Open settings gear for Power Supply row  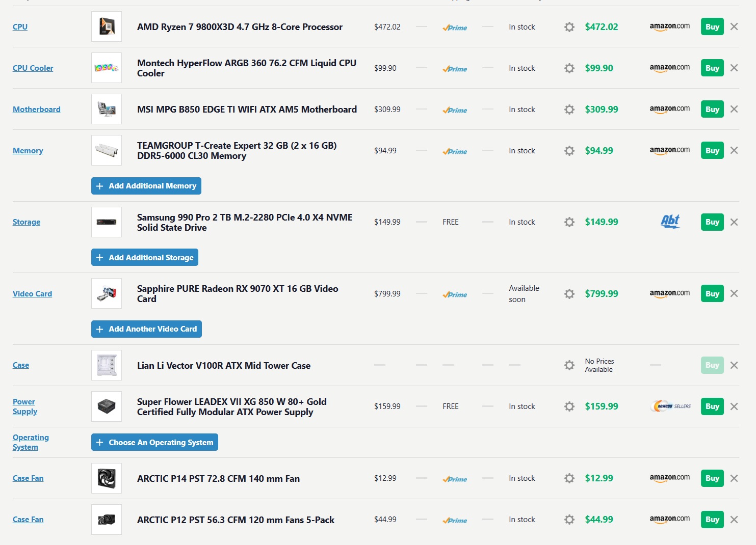pyautogui.click(x=569, y=406)
